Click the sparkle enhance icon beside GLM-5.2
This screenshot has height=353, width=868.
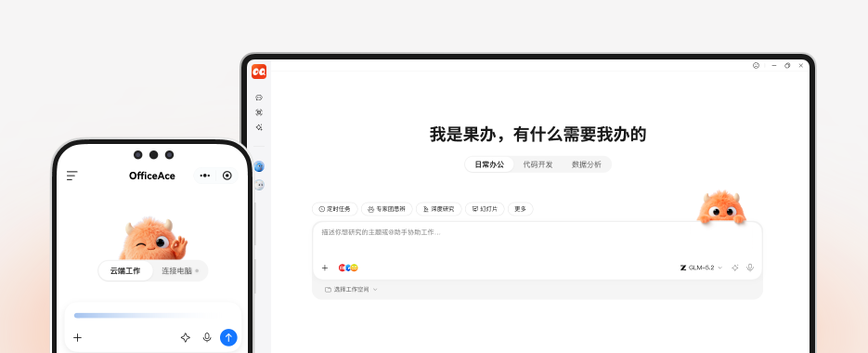(x=735, y=268)
